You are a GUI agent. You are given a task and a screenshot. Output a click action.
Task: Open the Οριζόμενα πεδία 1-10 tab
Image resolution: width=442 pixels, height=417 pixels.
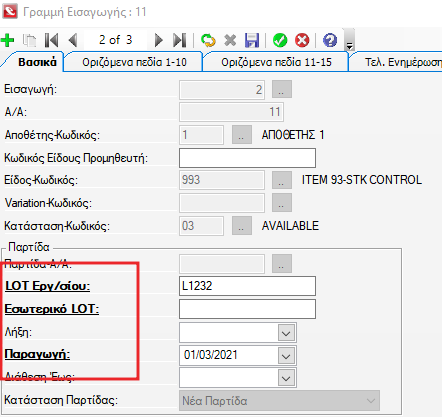click(134, 62)
